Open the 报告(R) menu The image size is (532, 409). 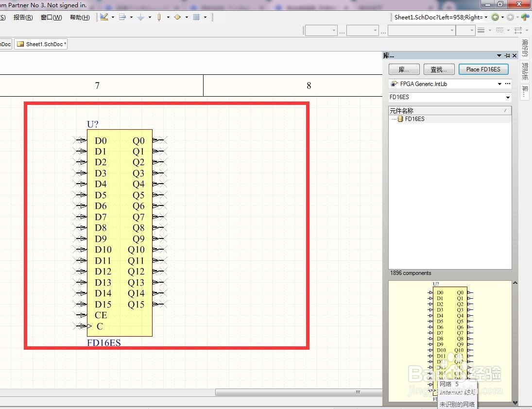[23, 17]
